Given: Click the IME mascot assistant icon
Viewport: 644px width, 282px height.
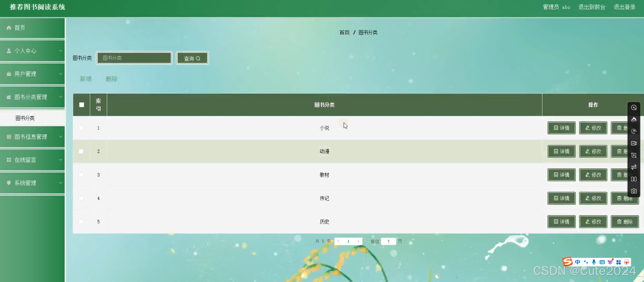Looking at the screenshot, I should pos(626,262).
